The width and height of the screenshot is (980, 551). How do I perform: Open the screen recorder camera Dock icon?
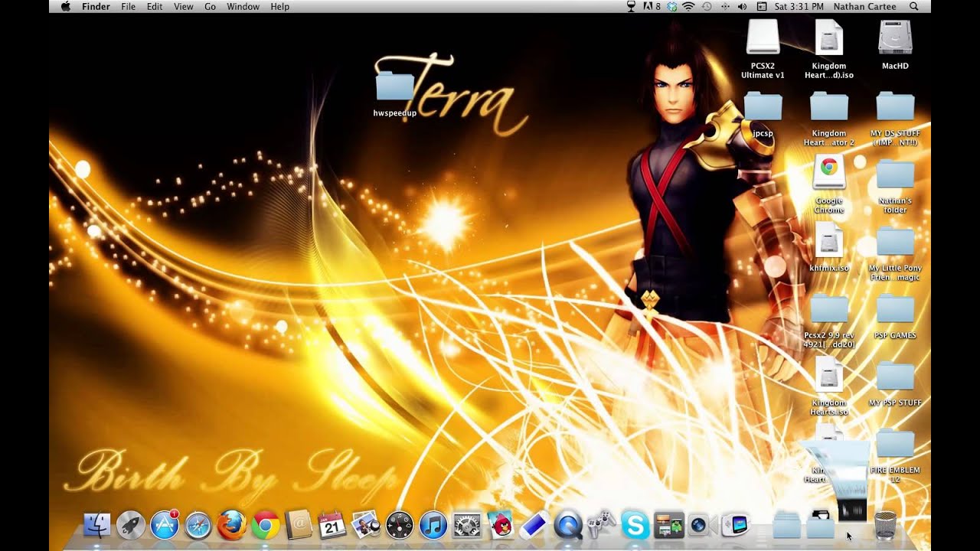(702, 525)
